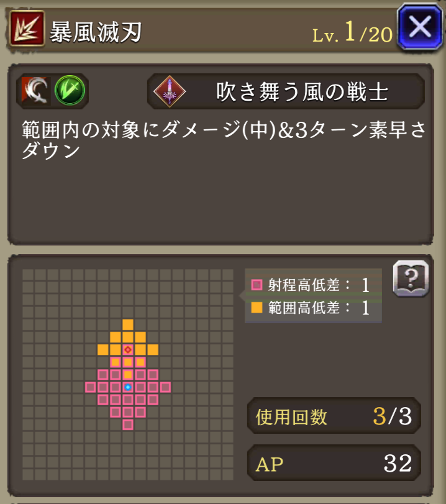The image size is (446, 504).
Task: Tap the pink 射程高低差 legend square
Action: [257, 285]
